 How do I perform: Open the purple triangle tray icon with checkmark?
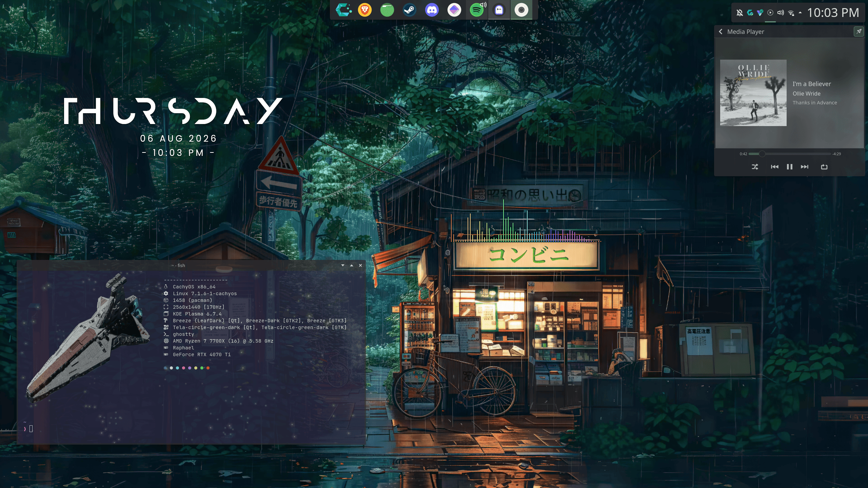[760, 13]
